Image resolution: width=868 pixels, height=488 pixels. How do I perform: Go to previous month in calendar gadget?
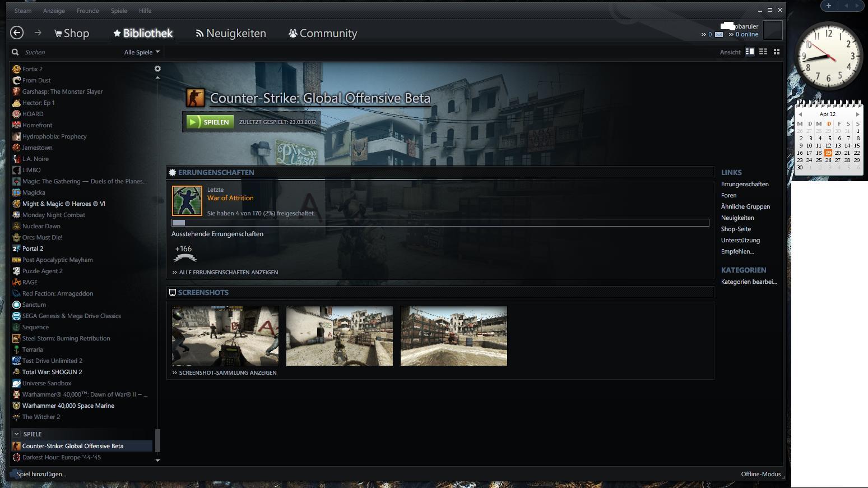[800, 114]
